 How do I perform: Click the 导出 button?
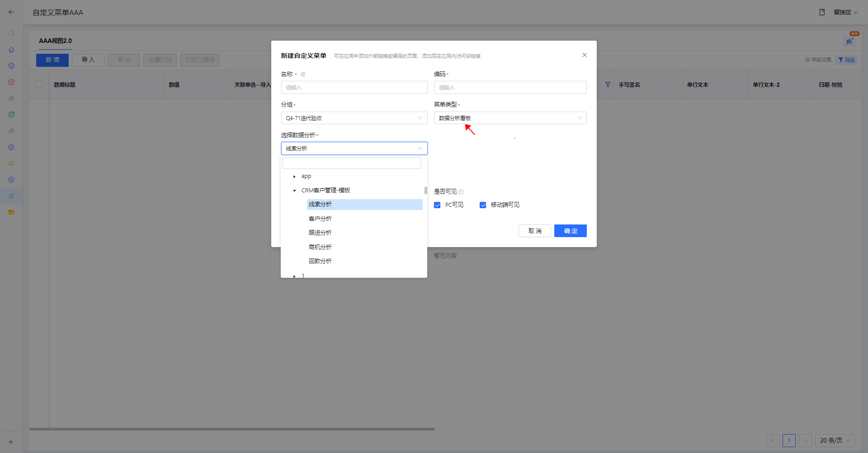(124, 60)
